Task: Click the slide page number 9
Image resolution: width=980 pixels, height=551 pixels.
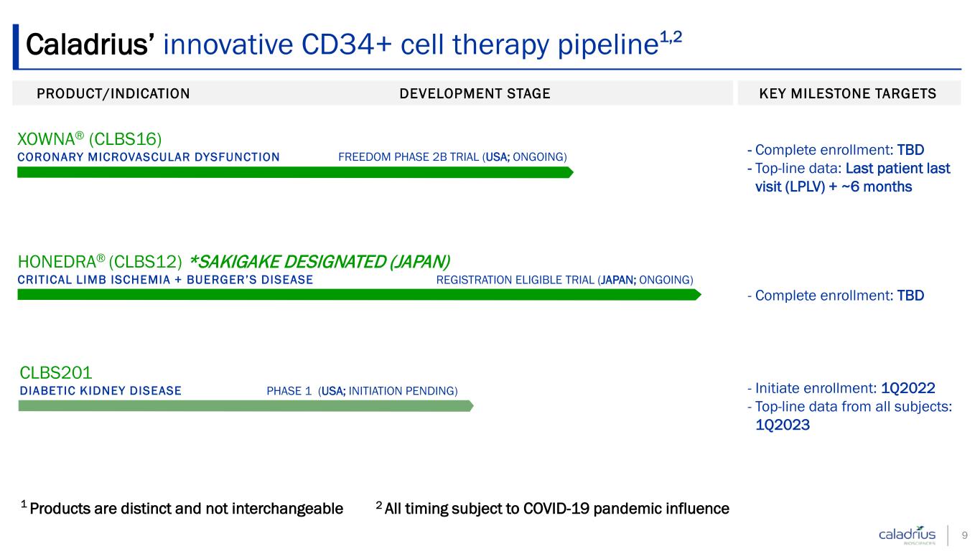Action: click(964, 535)
